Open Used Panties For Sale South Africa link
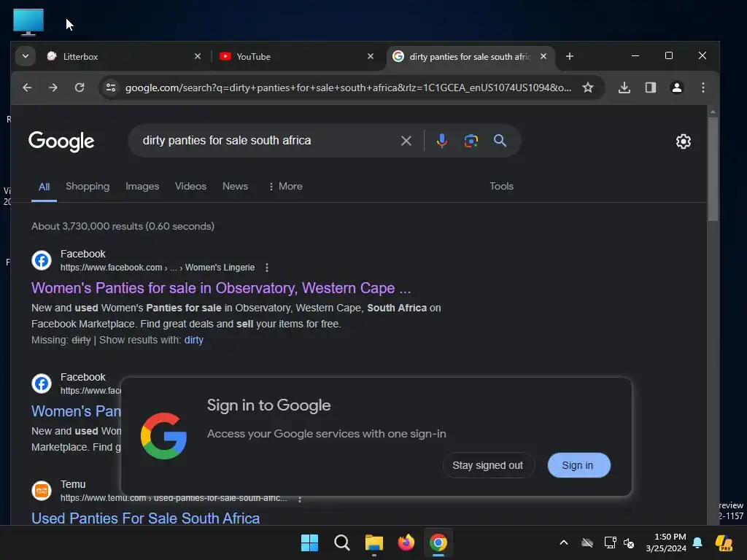Image resolution: width=747 pixels, height=560 pixels. tap(146, 518)
